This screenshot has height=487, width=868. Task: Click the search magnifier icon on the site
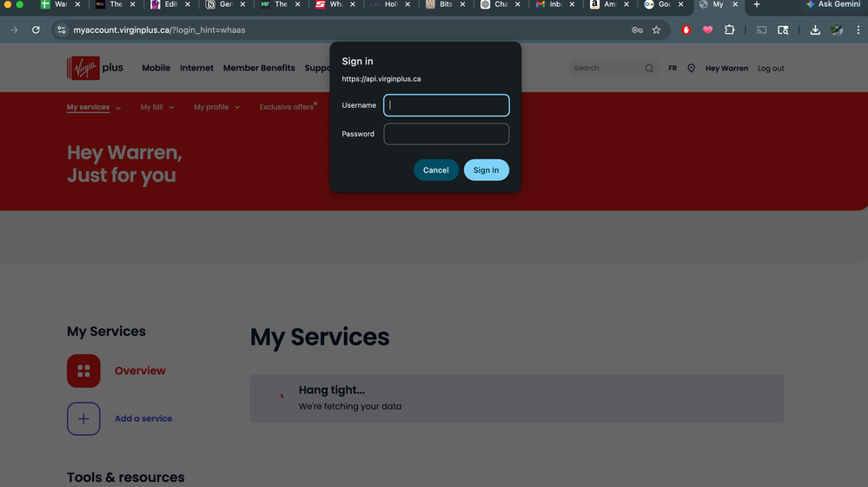tap(649, 68)
